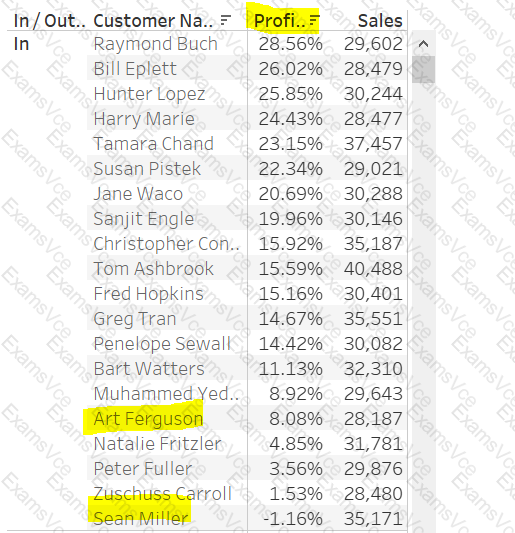Screen dimensions: 515x533
Task: Click sales value 40,488
Action: point(373,269)
